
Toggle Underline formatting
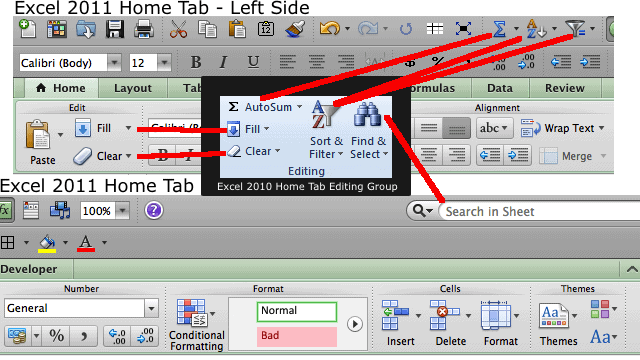[253, 62]
